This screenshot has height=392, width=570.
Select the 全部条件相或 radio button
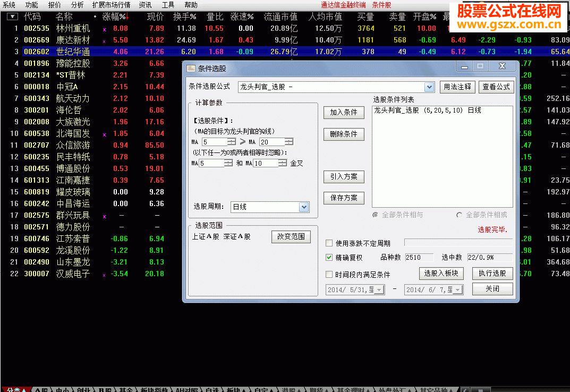point(459,215)
